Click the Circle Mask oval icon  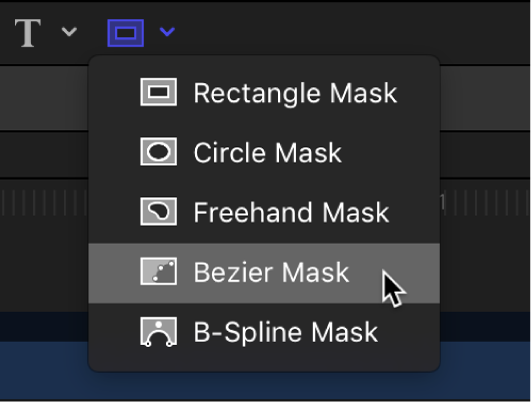point(158,151)
